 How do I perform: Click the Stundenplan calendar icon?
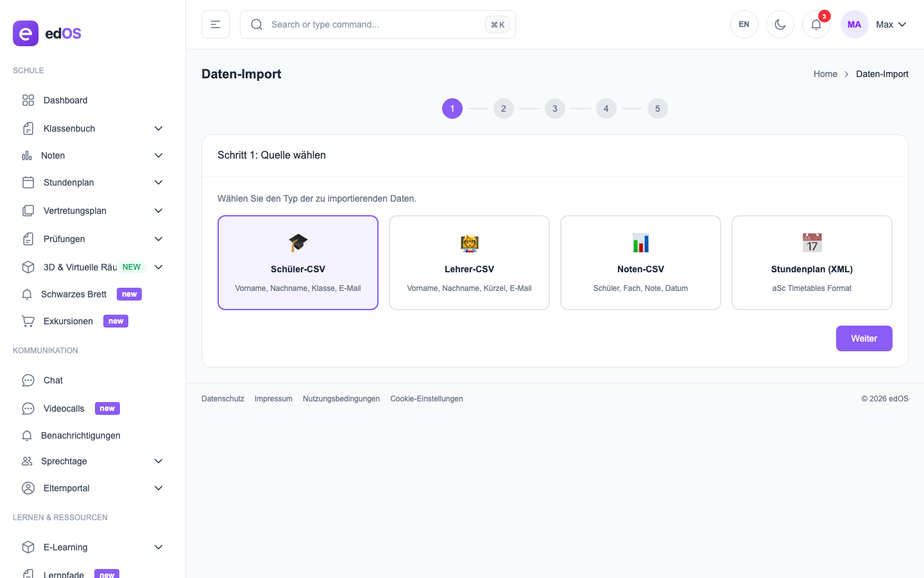[28, 182]
